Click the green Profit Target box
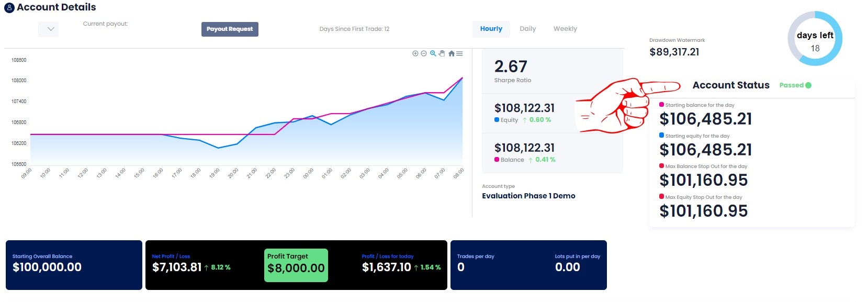 (296, 265)
